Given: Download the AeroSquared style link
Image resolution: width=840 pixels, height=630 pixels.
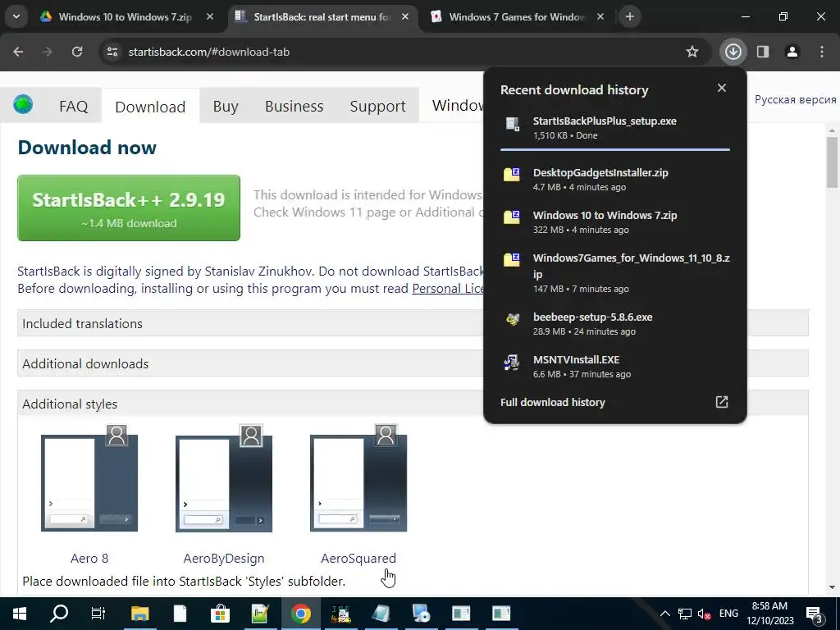Looking at the screenshot, I should coord(358,558).
